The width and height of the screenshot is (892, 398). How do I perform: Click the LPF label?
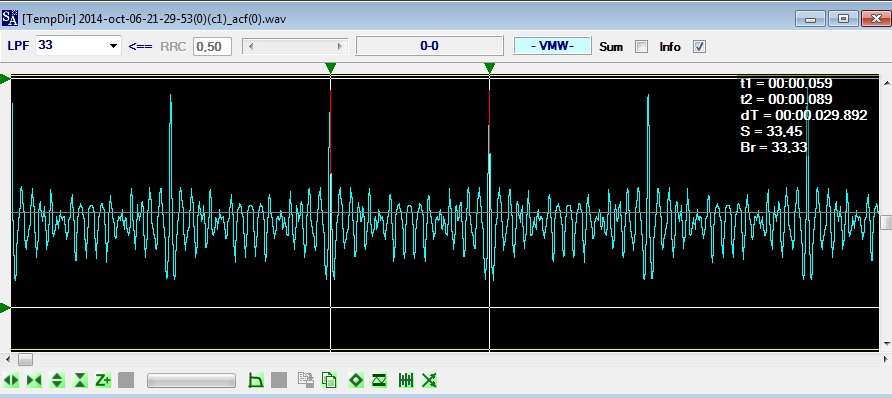point(18,46)
